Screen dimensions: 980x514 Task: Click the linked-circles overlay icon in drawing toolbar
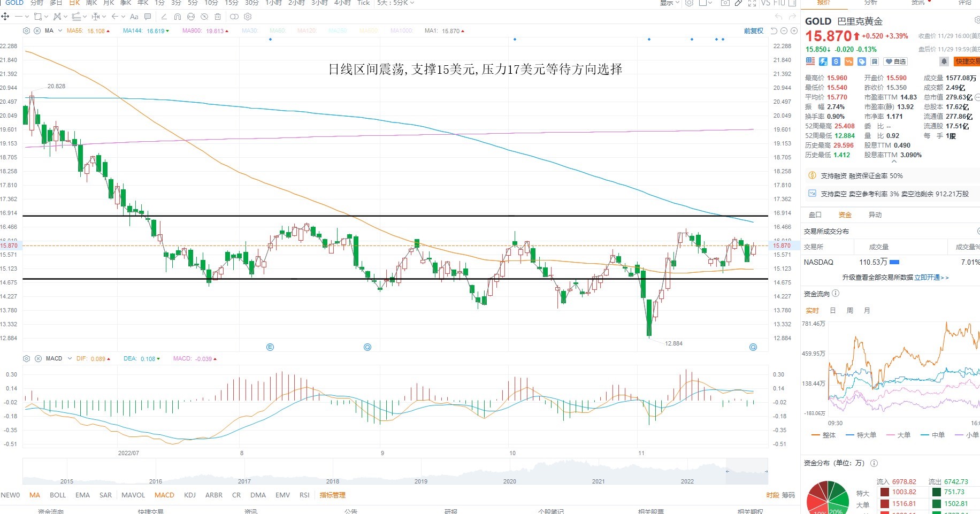(x=234, y=17)
